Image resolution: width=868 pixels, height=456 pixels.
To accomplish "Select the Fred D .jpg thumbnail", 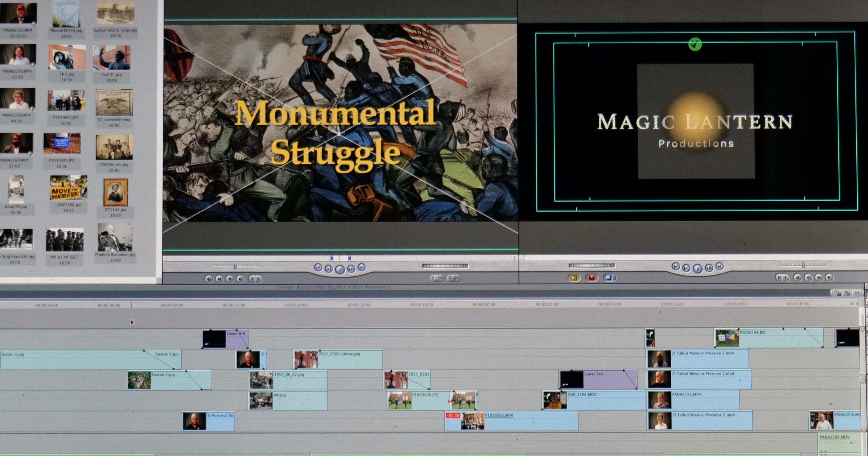I will pos(111,58).
